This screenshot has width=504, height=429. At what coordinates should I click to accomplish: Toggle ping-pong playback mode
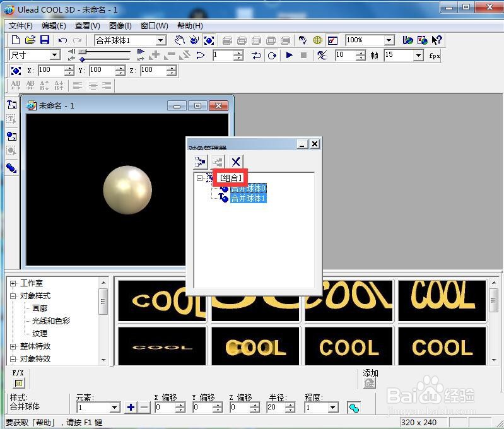point(257,56)
